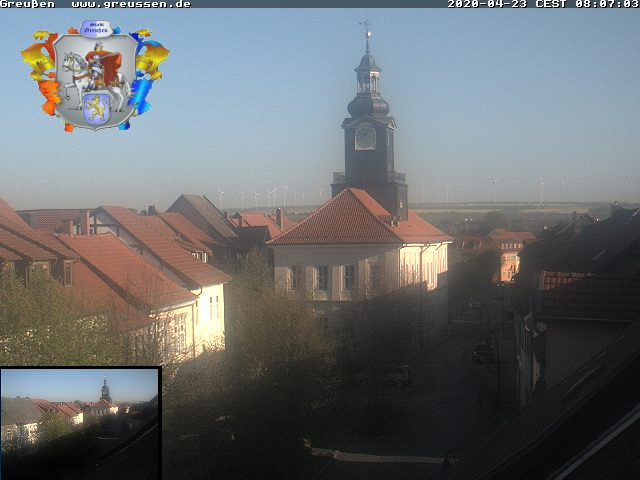The image size is (640, 480).
Task: Click the Greußen coat of arms logo
Action: pos(95,76)
